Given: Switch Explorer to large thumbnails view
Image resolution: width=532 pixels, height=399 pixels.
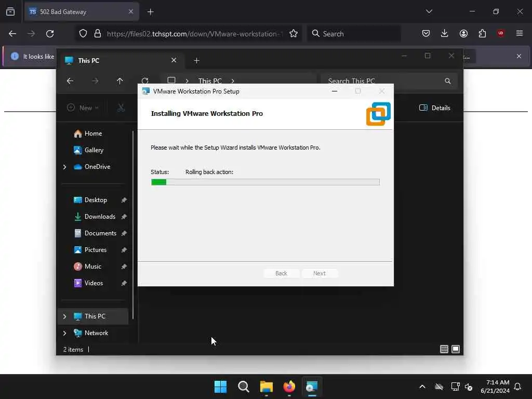Looking at the screenshot, I should pos(456,349).
